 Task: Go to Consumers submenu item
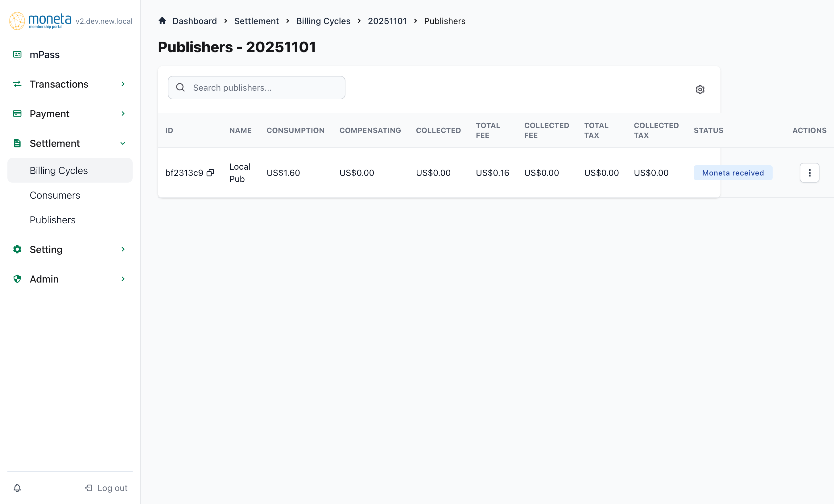coord(55,195)
